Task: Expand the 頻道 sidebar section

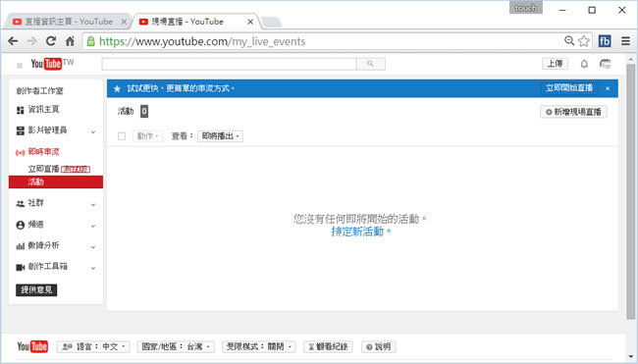Action: point(93,226)
